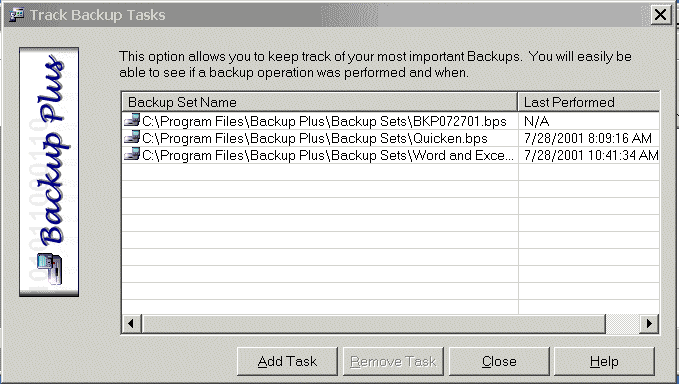Click the BKP072701.bps backup set icon
The image size is (679, 384).
pyautogui.click(x=132, y=120)
